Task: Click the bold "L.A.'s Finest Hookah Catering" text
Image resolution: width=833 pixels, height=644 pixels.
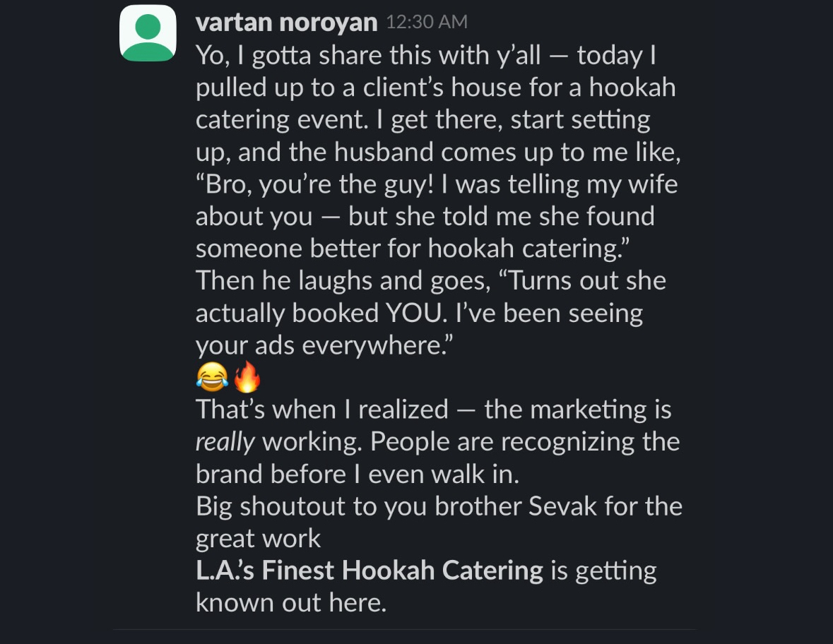Action: tap(370, 570)
